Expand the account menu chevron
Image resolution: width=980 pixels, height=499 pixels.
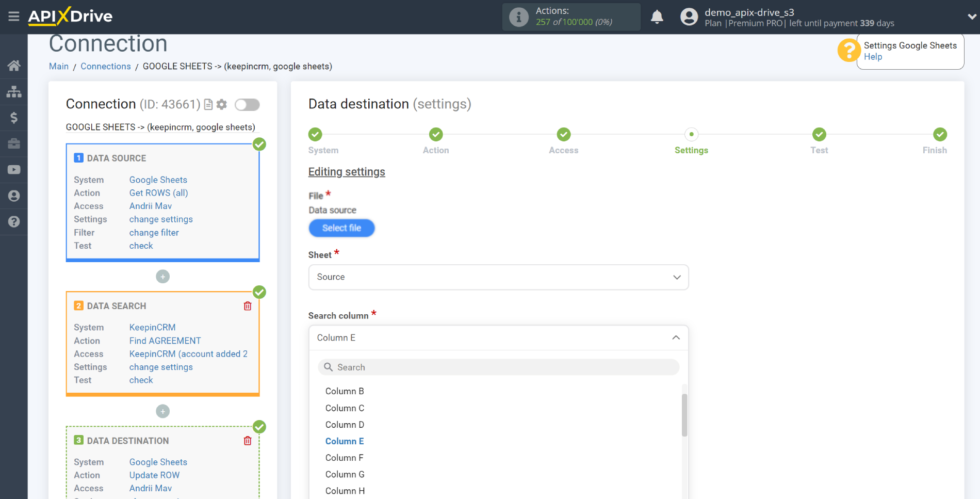(972, 17)
